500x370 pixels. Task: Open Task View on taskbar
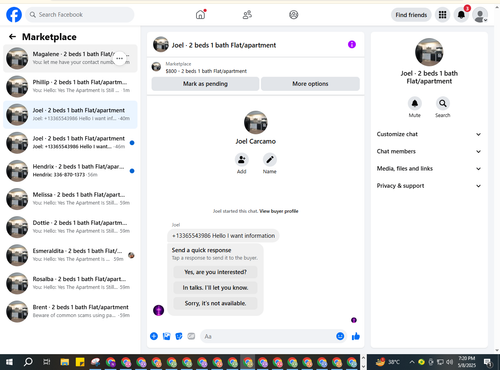coord(47,362)
